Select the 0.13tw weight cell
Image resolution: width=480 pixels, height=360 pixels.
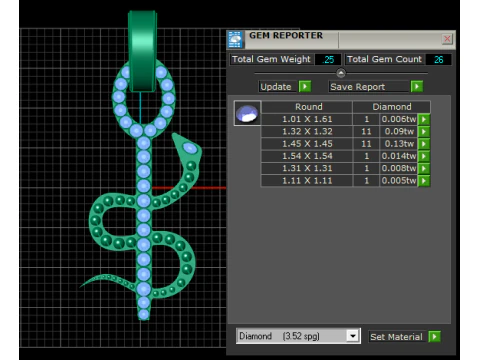click(x=399, y=144)
